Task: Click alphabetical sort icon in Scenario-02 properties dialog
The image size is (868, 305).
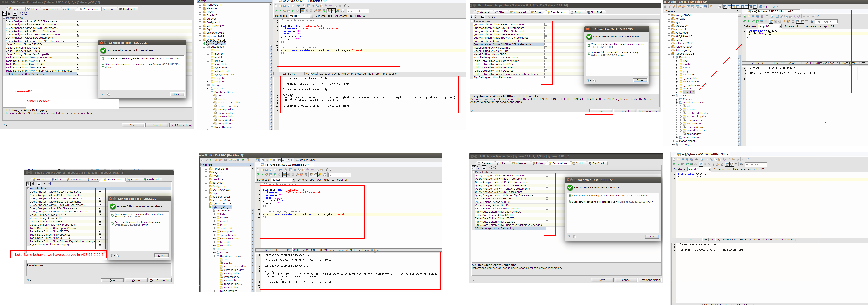Action: pos(9,13)
